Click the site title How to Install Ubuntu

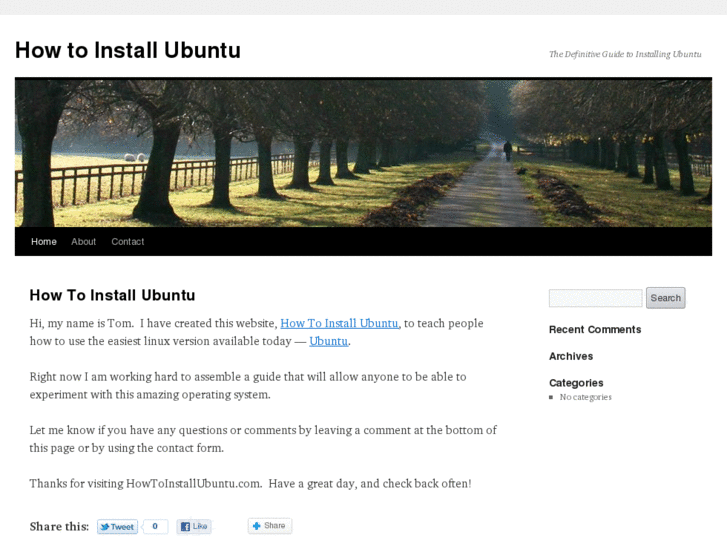(128, 50)
